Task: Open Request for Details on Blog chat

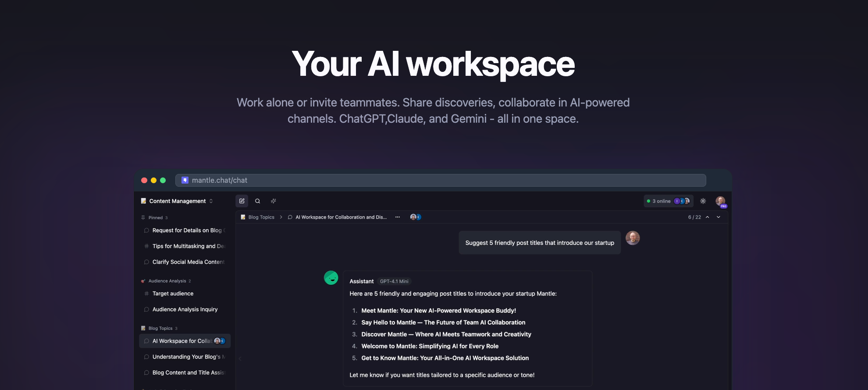Action: pos(185,230)
